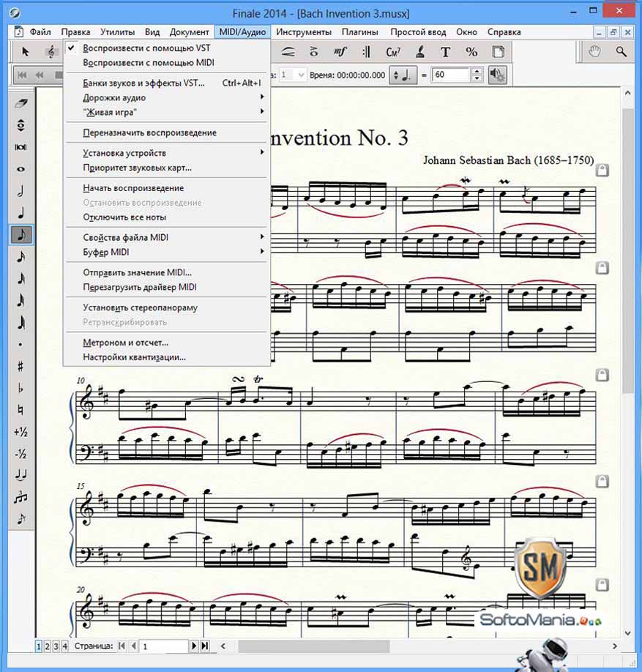This screenshot has height=672, width=642.
Task: Toggle the lock beside the measure 15 system
Action: 602,481
